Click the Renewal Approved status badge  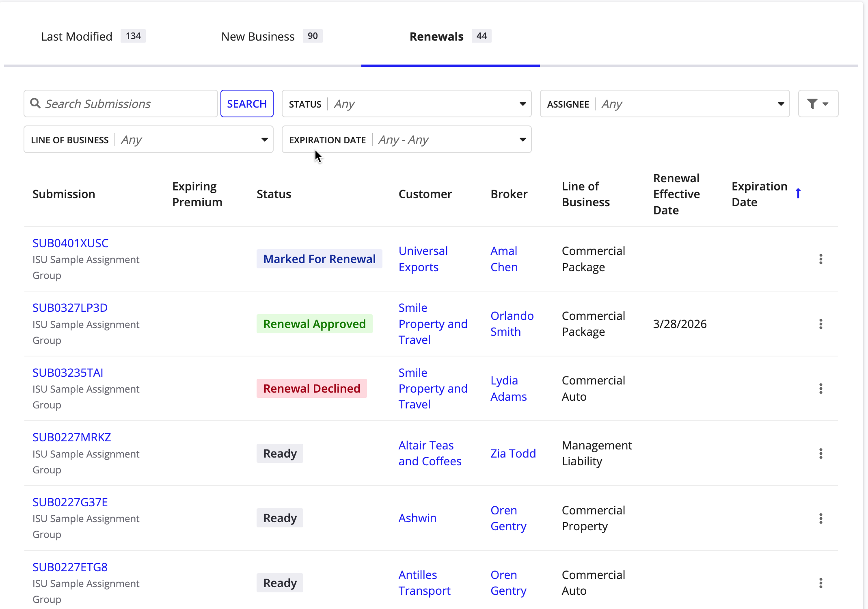315,324
